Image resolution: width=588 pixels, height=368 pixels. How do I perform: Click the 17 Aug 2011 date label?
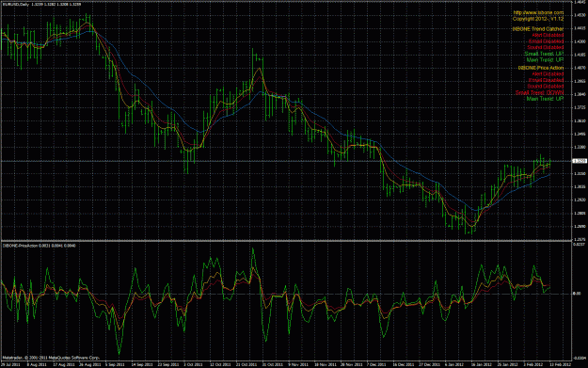(63, 364)
